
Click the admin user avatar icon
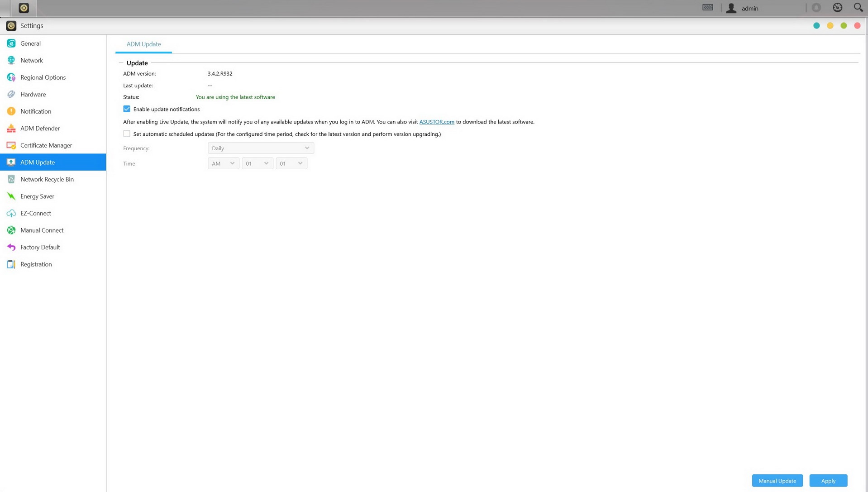tap(731, 8)
